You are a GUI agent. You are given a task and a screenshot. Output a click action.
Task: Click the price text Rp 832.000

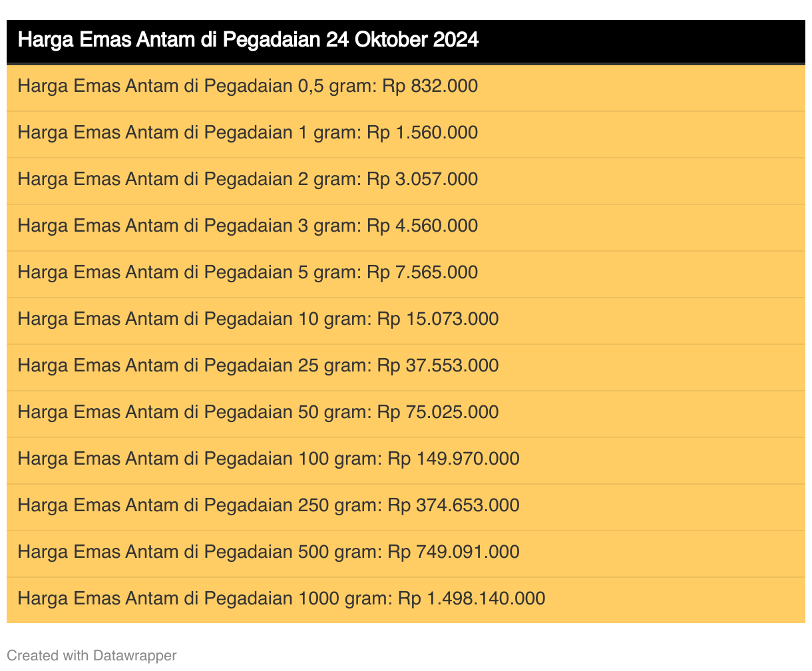pos(430,87)
